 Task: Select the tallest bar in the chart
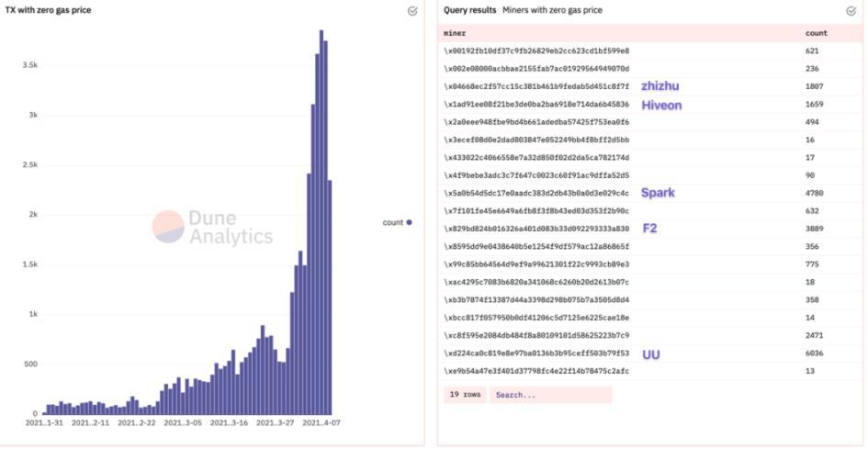(321, 220)
